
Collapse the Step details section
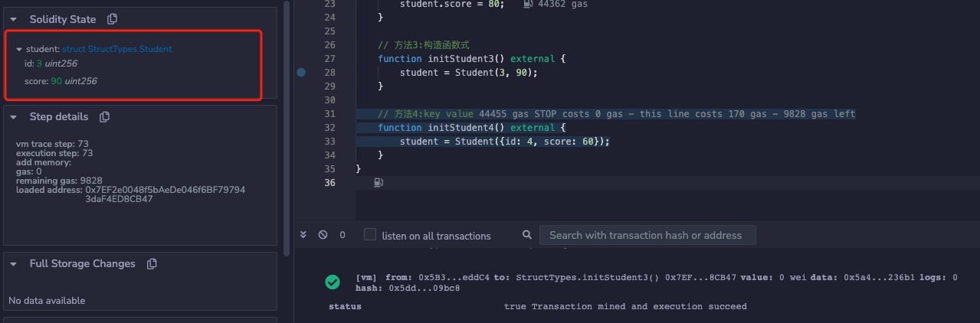pyautogui.click(x=14, y=117)
